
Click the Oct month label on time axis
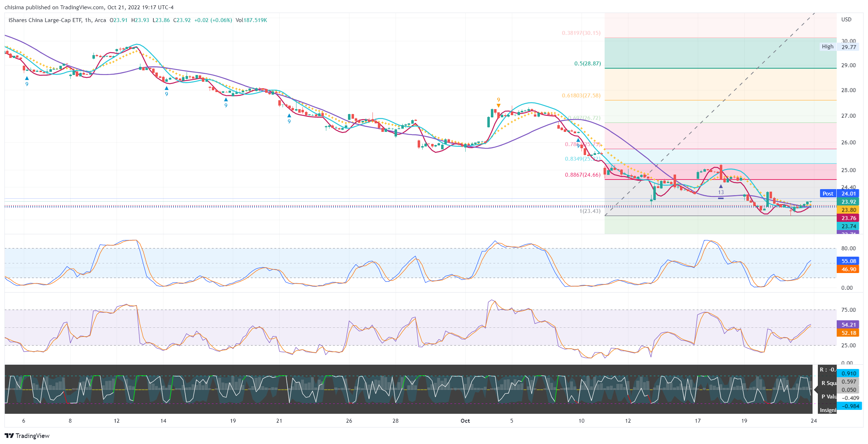point(465,421)
